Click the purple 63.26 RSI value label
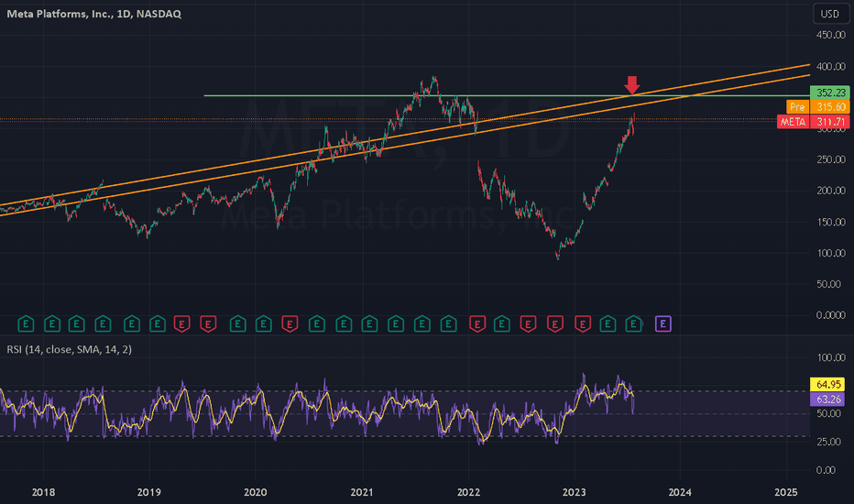854x504 pixels. click(827, 399)
